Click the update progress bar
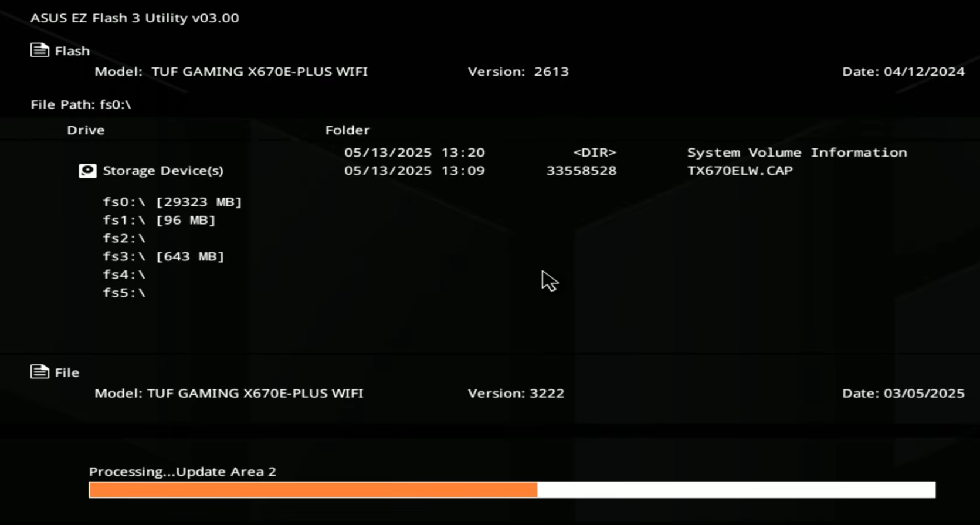This screenshot has height=525, width=980. (512, 490)
